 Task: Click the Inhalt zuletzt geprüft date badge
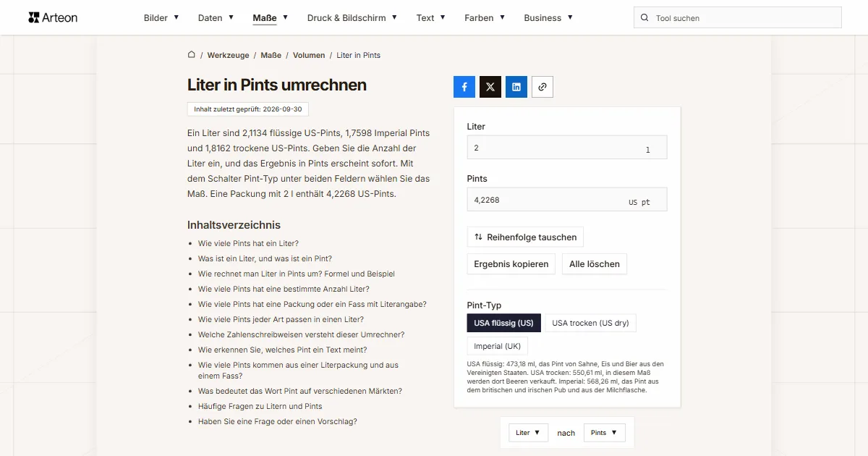tap(248, 109)
